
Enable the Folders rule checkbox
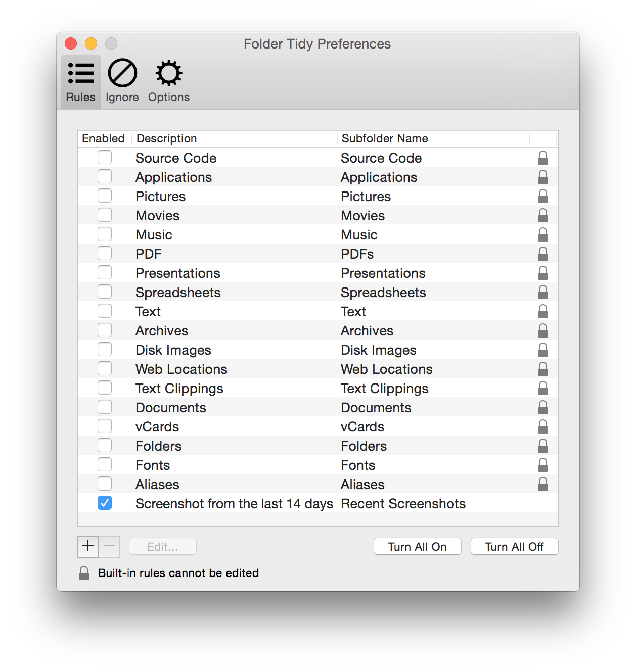(105, 445)
